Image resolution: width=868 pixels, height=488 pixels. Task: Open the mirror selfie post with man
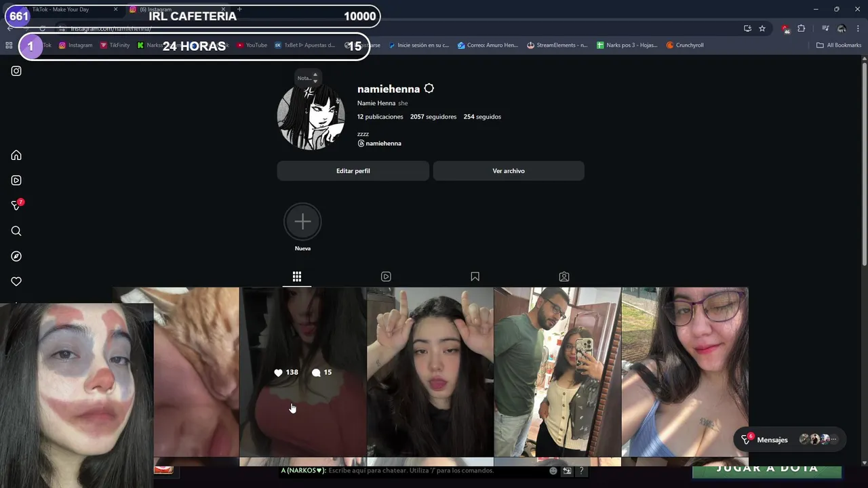[557, 372]
